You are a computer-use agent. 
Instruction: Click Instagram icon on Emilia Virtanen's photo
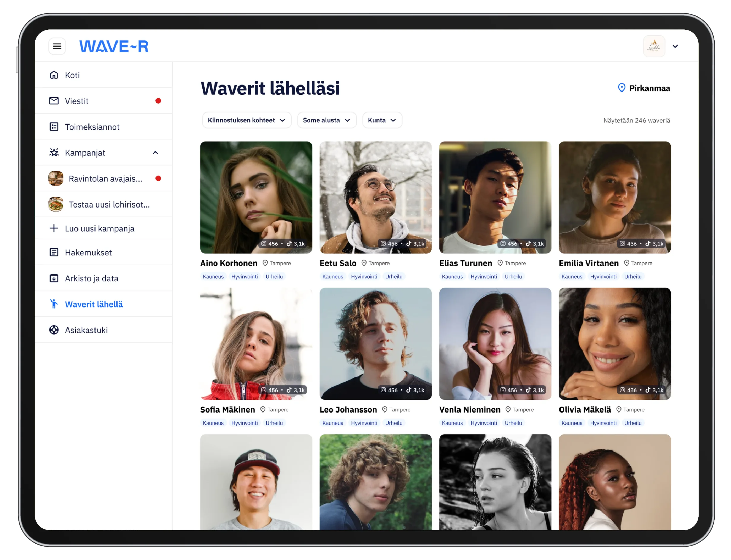(x=622, y=244)
